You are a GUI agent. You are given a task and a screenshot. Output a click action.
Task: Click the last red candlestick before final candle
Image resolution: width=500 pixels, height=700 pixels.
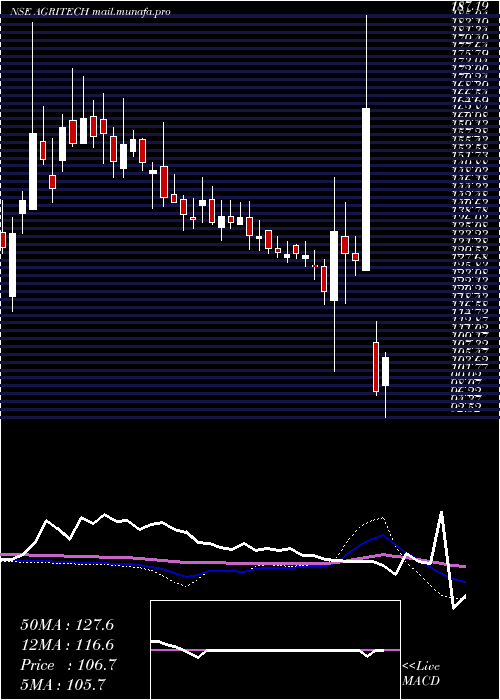(376, 367)
